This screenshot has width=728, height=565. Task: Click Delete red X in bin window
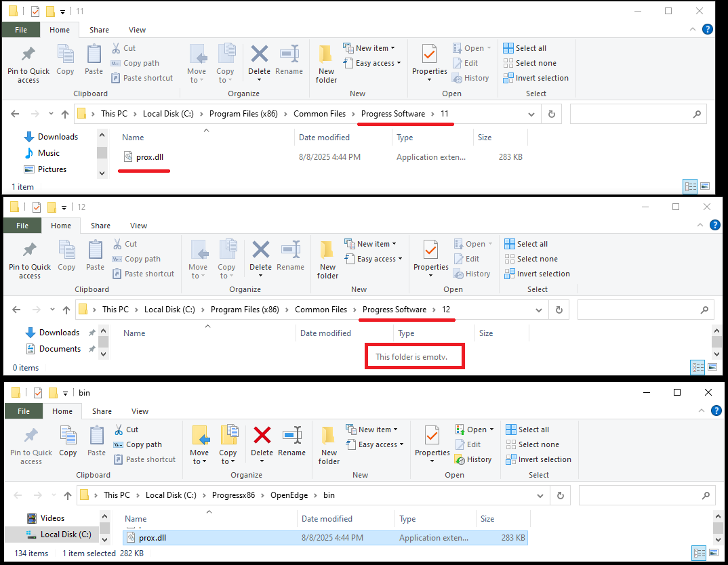[x=262, y=435]
